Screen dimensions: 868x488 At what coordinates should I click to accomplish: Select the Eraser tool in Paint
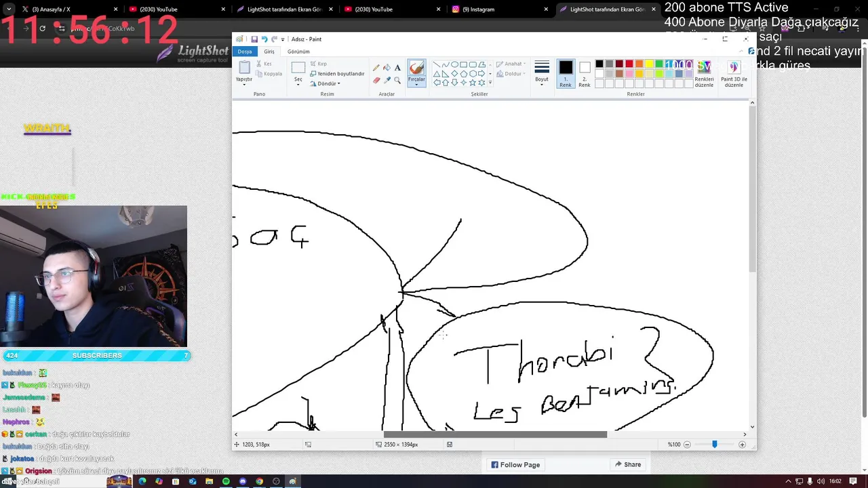coord(376,80)
